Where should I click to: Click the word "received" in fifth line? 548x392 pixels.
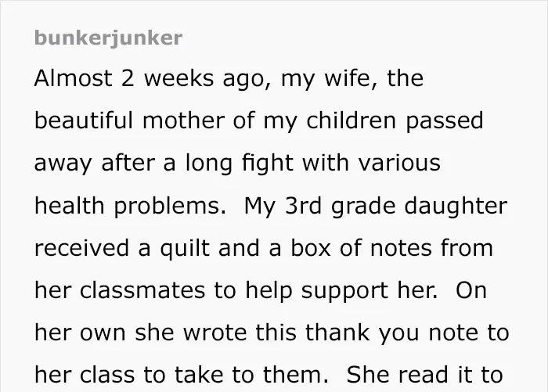(x=81, y=248)
